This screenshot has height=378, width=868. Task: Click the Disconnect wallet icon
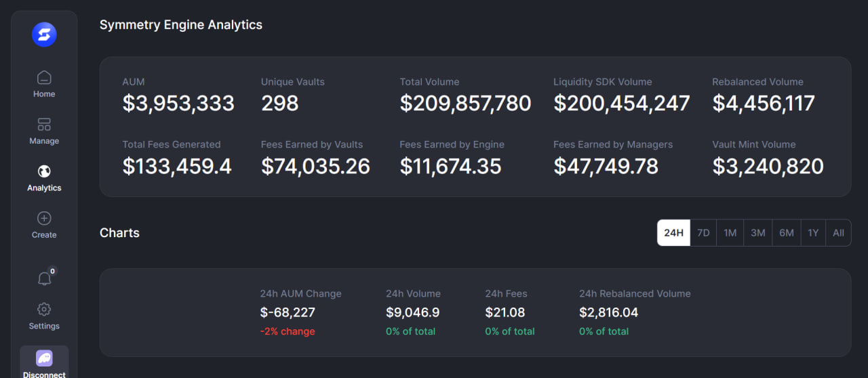tap(44, 358)
